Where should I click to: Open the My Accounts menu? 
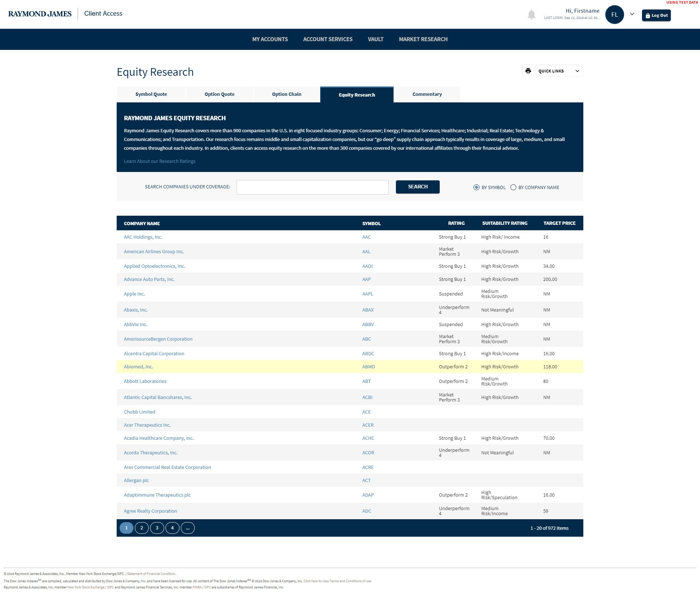(270, 39)
